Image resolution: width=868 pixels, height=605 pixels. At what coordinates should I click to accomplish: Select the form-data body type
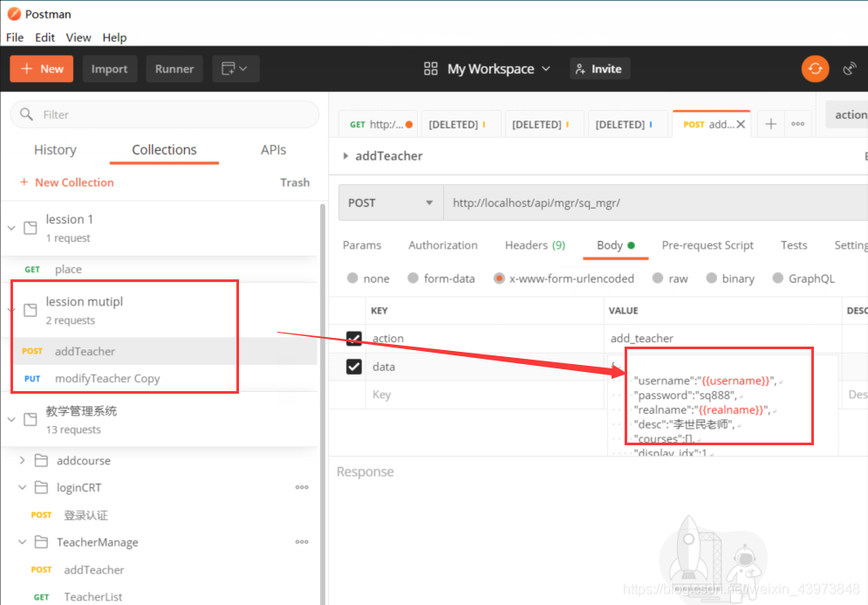pos(413,278)
